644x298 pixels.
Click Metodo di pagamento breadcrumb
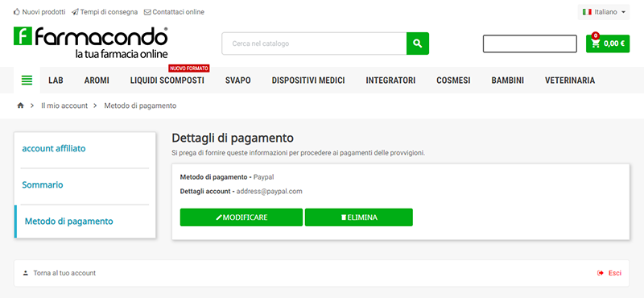point(140,106)
